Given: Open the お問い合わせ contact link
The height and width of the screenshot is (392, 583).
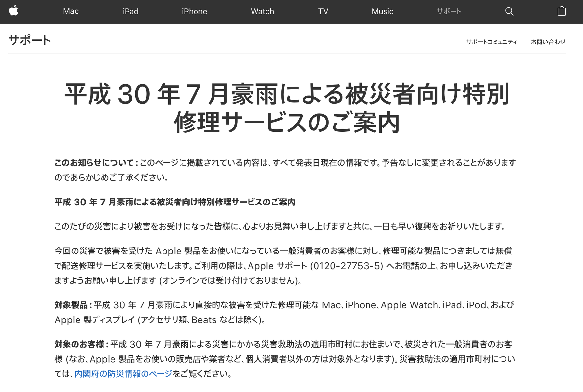Looking at the screenshot, I should click(548, 42).
